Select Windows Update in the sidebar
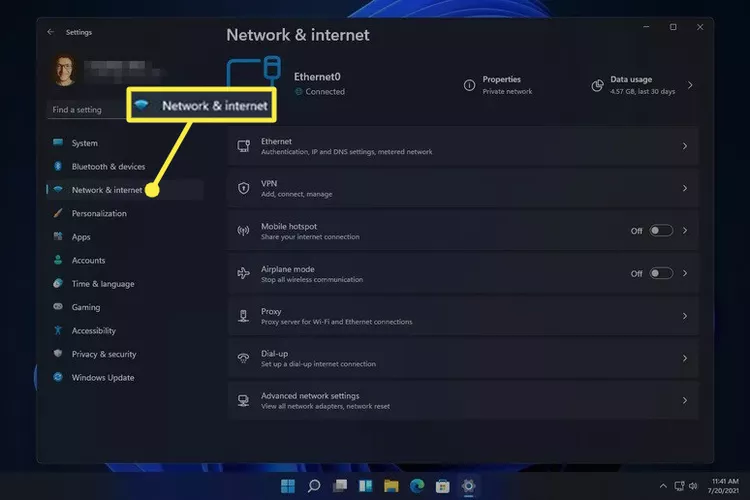The width and height of the screenshot is (750, 500). 124,377
